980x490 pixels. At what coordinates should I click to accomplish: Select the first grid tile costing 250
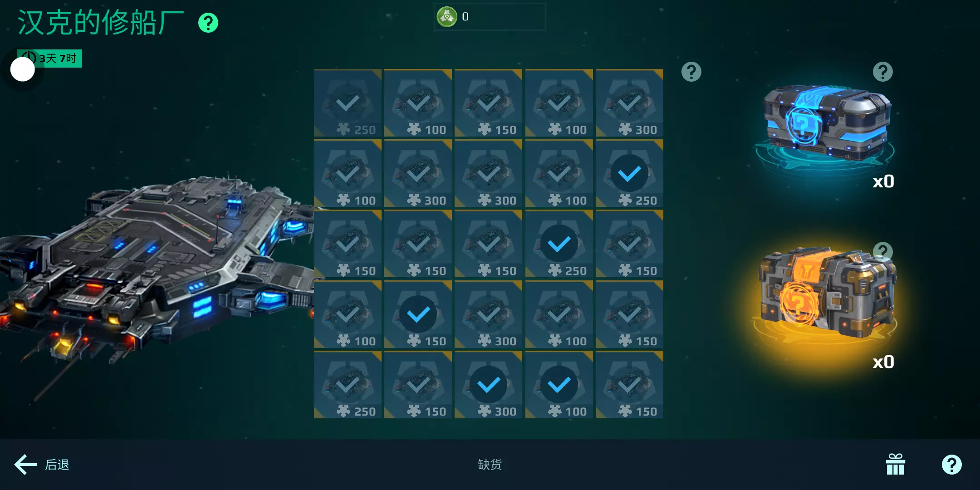point(348,103)
